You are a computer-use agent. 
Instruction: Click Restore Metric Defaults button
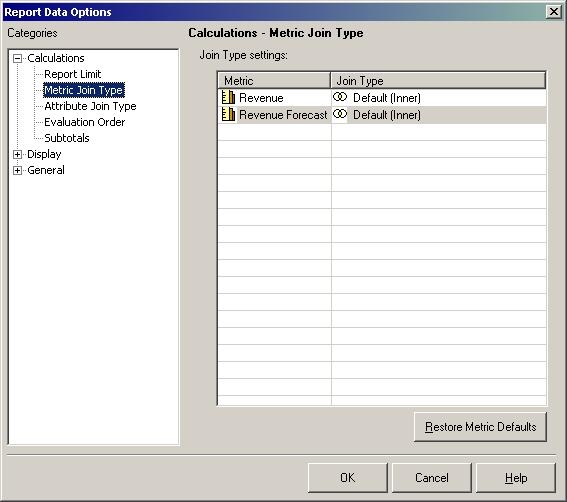pyautogui.click(x=480, y=427)
